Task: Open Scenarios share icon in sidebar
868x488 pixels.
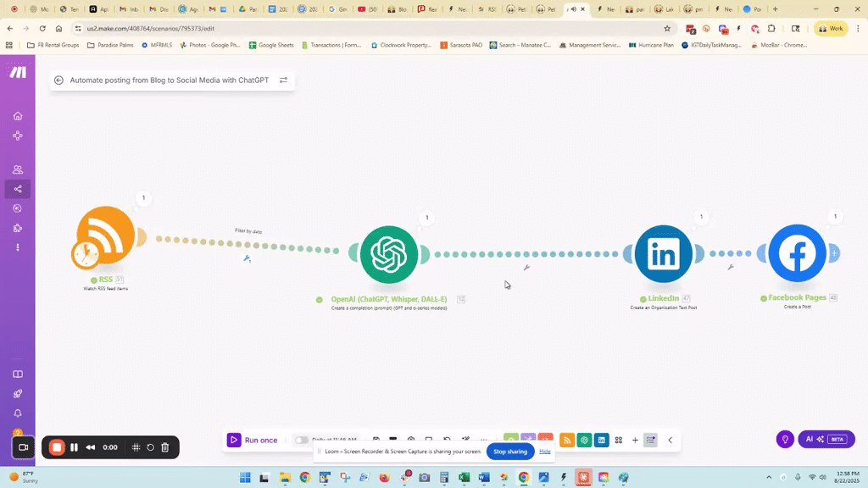Action: (18, 189)
